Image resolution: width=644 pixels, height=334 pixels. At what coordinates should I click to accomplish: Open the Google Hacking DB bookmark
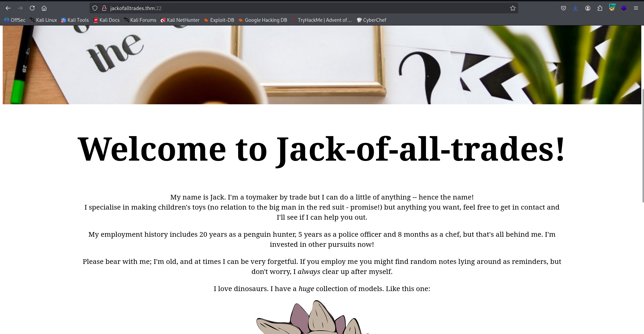click(263, 20)
